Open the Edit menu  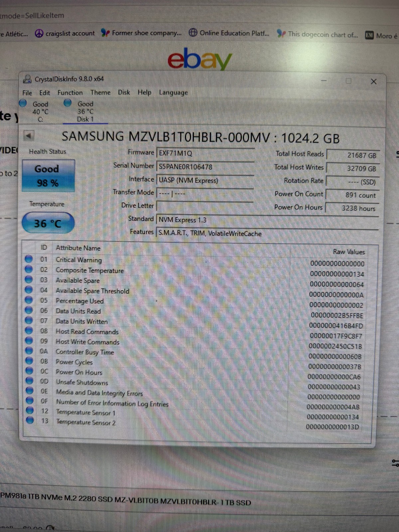pos(45,93)
